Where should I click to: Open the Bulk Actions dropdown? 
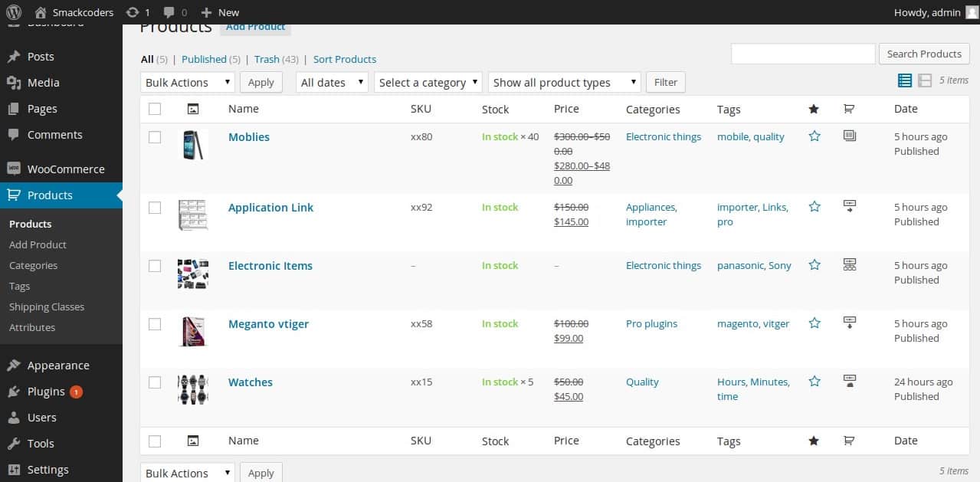tap(187, 82)
